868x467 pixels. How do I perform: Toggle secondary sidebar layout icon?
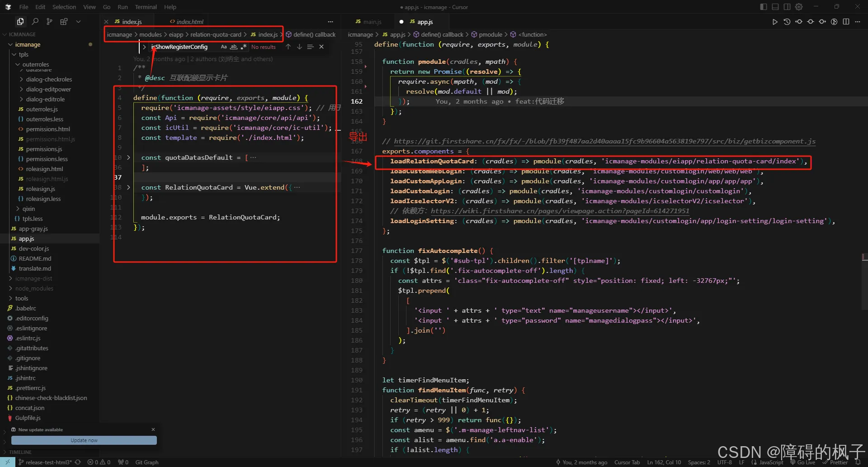click(787, 7)
